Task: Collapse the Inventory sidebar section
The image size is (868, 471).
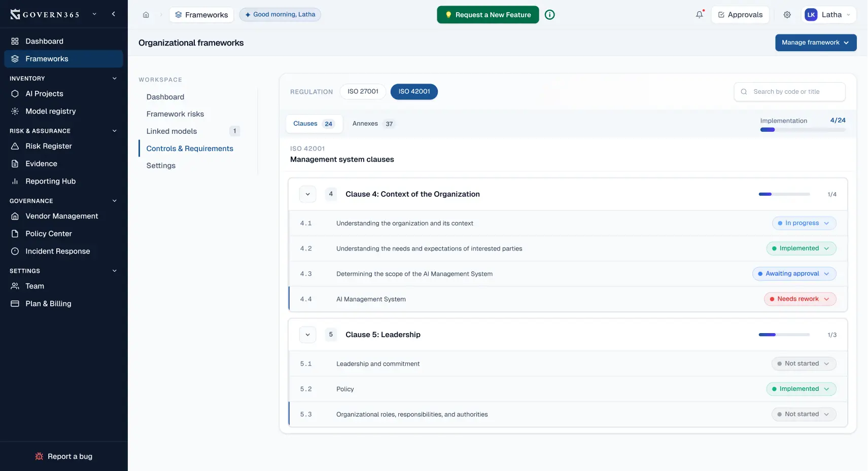Action: pyautogui.click(x=114, y=79)
